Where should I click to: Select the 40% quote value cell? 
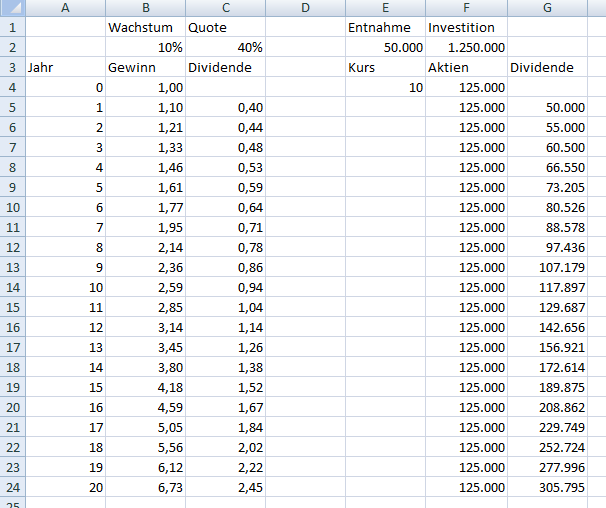click(226, 47)
